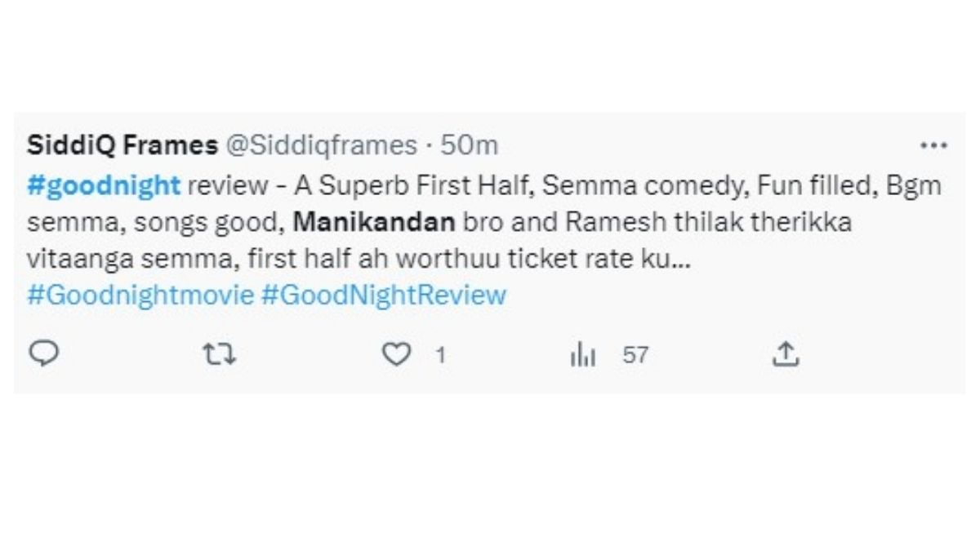This screenshot has height=551, width=980.
Task: Open the reply composer via speech bubble icon
Action: click(x=45, y=354)
